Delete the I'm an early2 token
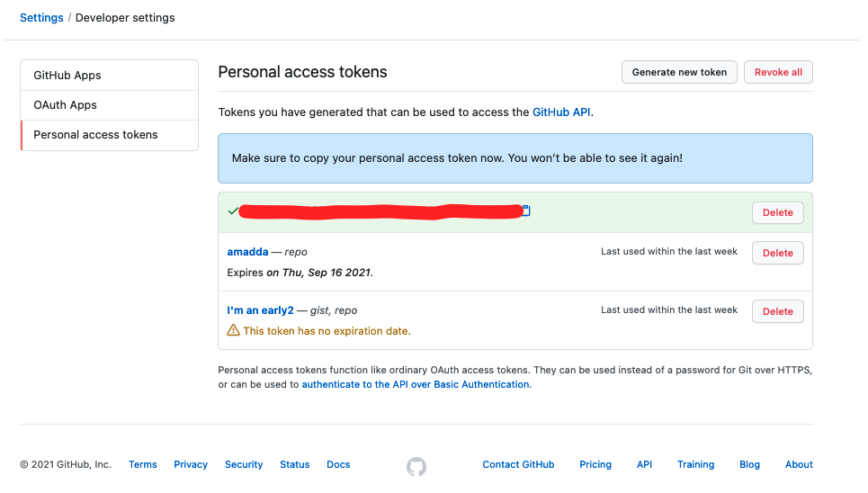 coord(777,311)
